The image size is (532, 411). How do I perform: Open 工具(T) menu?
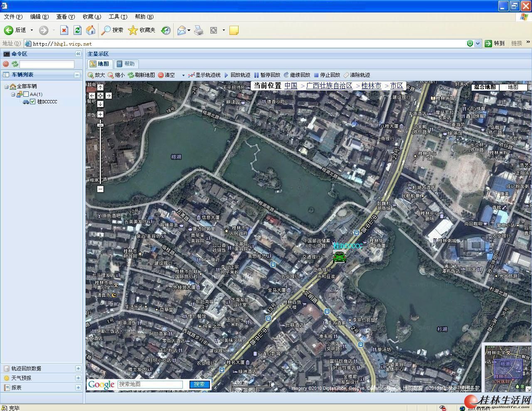click(x=118, y=17)
